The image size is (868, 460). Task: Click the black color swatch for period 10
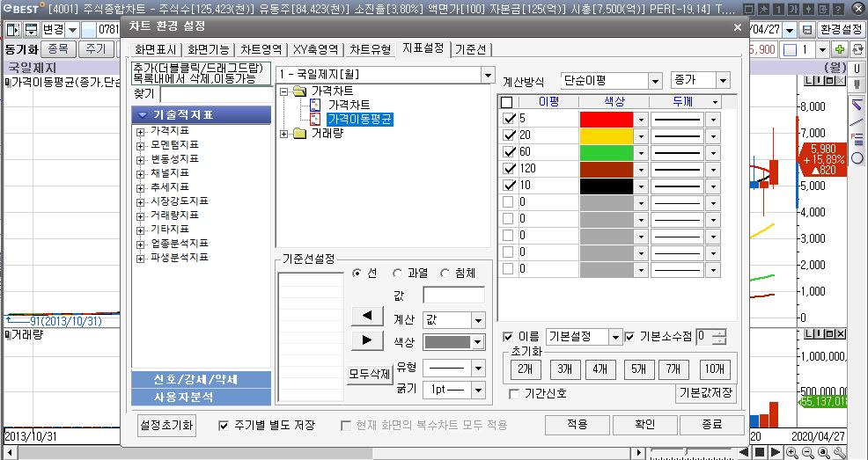pos(607,186)
